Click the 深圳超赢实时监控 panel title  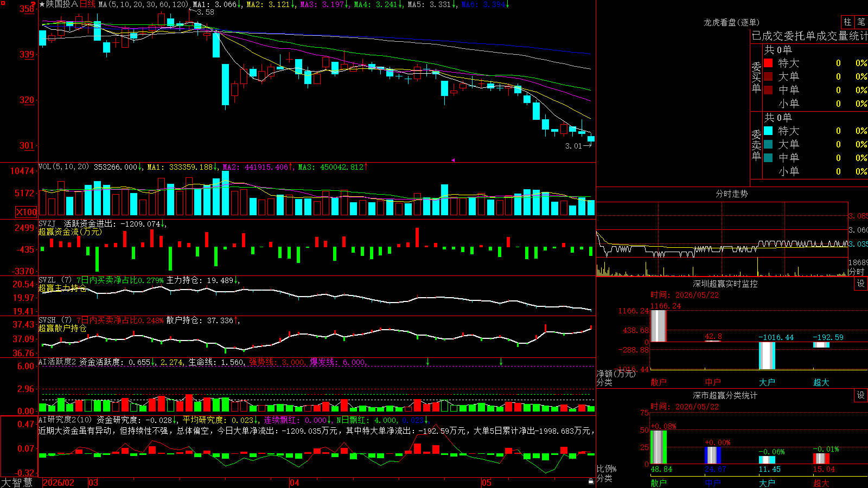click(x=725, y=284)
